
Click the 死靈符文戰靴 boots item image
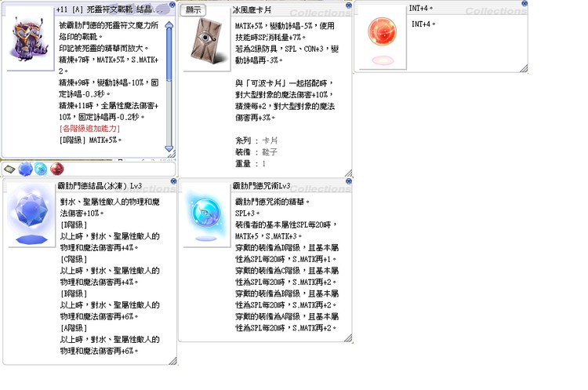pyautogui.click(x=30, y=38)
